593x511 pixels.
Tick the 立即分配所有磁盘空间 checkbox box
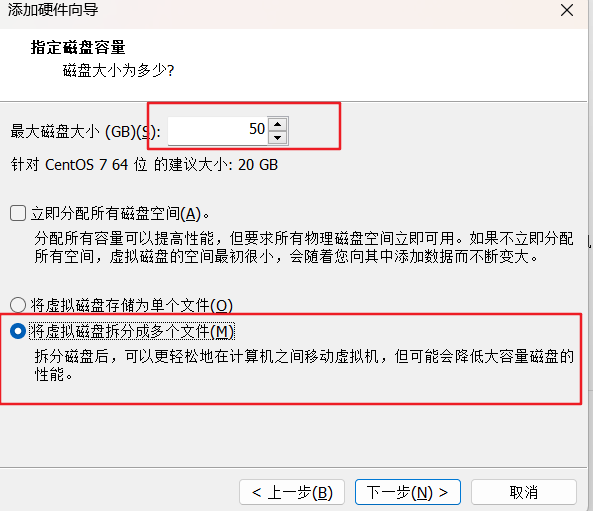(x=18, y=213)
